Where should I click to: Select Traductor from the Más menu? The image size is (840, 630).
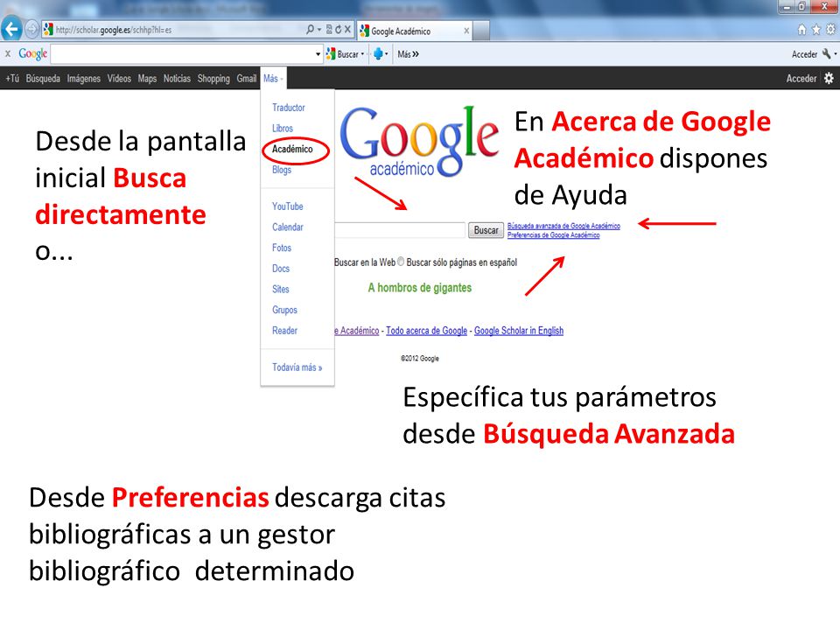(288, 108)
